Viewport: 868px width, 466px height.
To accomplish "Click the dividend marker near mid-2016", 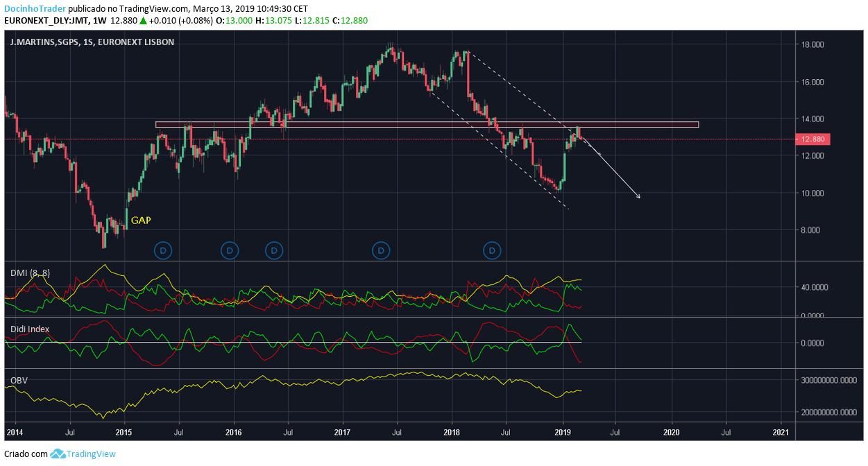I will tap(275, 250).
